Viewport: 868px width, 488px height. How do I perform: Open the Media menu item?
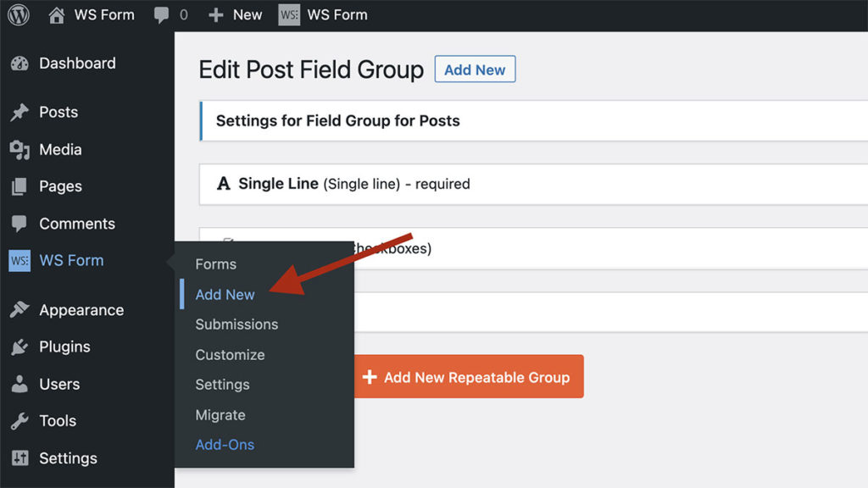click(x=60, y=149)
